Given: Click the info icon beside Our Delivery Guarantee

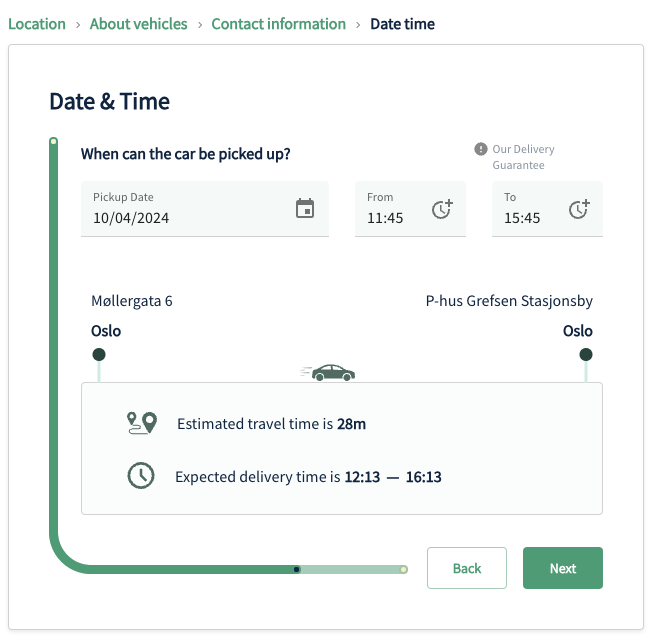Looking at the screenshot, I should coord(481,149).
